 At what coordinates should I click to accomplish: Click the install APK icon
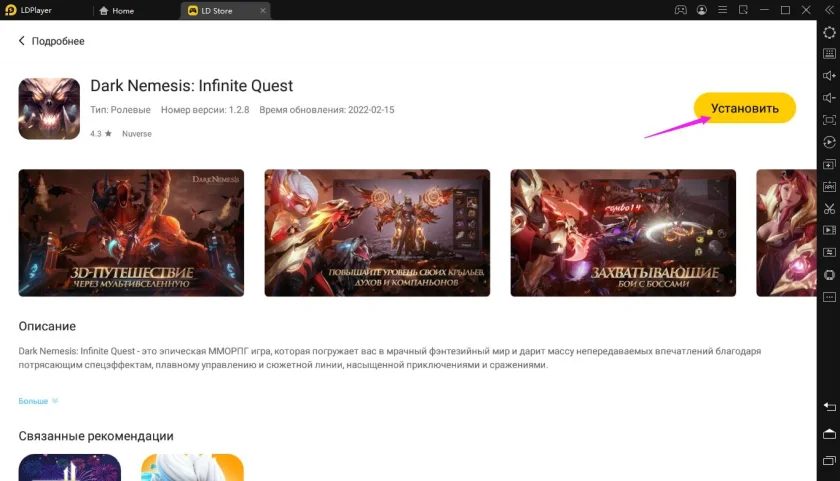click(x=829, y=186)
